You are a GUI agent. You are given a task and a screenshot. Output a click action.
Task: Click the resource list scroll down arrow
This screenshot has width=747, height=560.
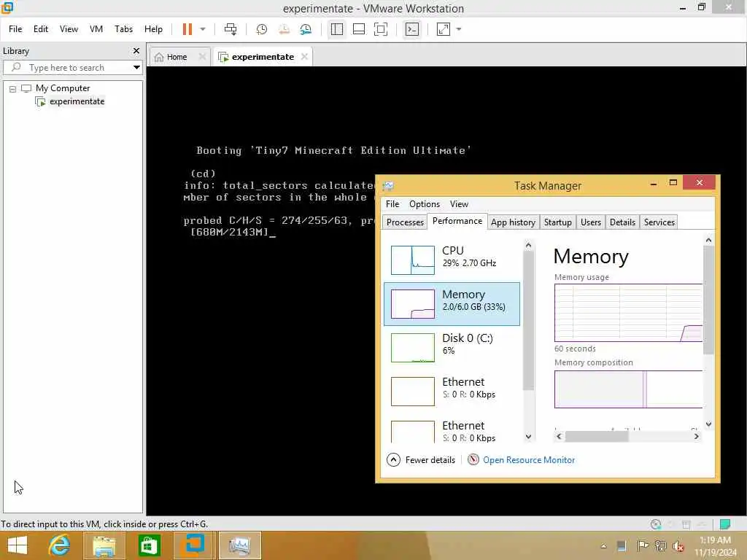coord(528,437)
